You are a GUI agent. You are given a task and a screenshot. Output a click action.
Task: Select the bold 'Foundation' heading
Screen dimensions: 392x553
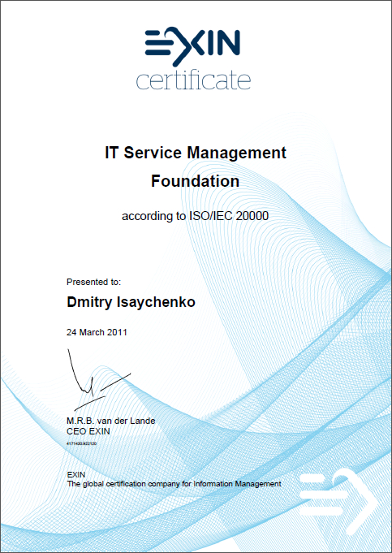pyautogui.click(x=196, y=182)
